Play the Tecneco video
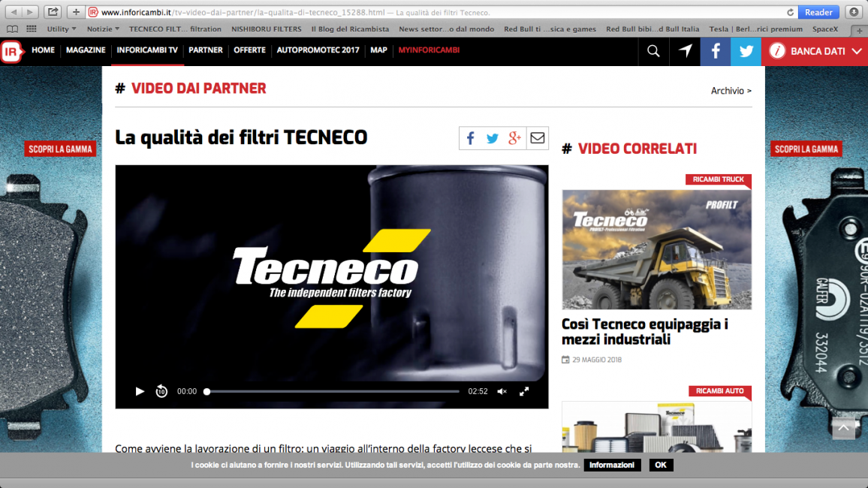 coord(140,391)
